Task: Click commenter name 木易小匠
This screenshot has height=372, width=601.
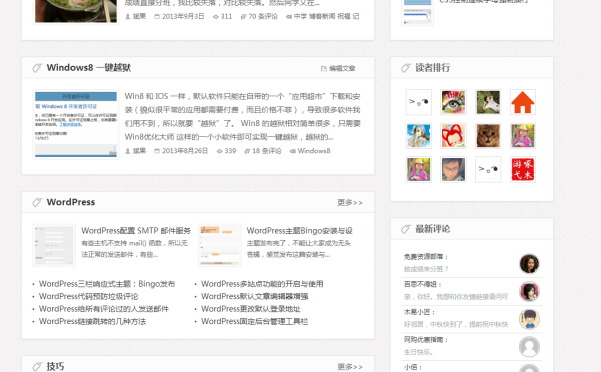Action: click(x=417, y=312)
